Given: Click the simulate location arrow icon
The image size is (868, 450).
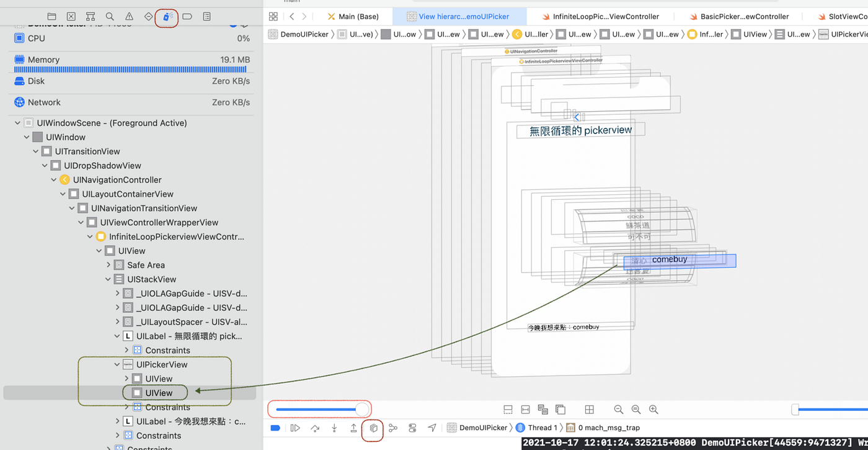Looking at the screenshot, I should (432, 428).
